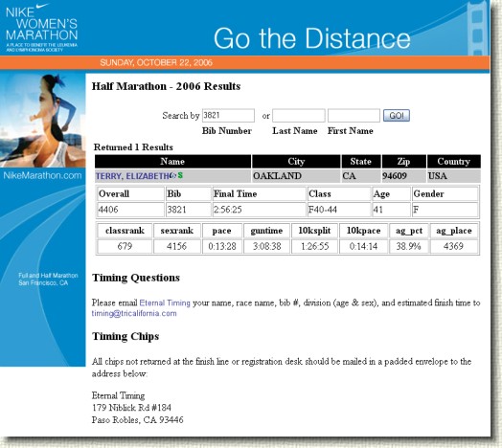The height and width of the screenshot is (448, 502).
Task: Visit the NikeMarathon.com sidebar link
Action: click(x=42, y=175)
